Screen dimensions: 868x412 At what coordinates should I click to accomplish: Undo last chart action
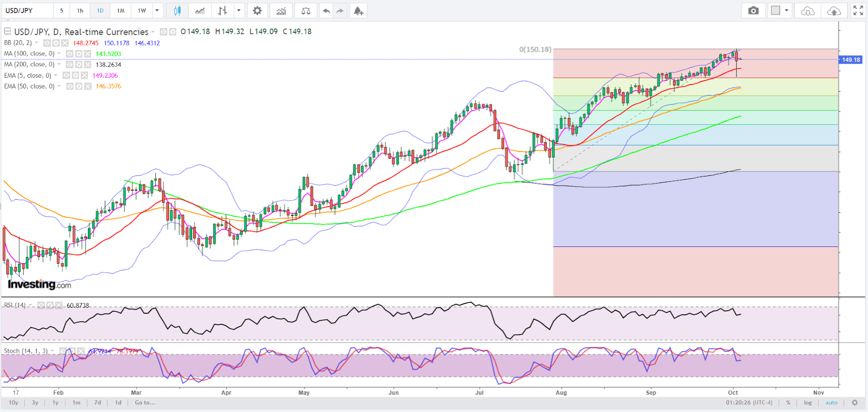pyautogui.click(x=326, y=10)
